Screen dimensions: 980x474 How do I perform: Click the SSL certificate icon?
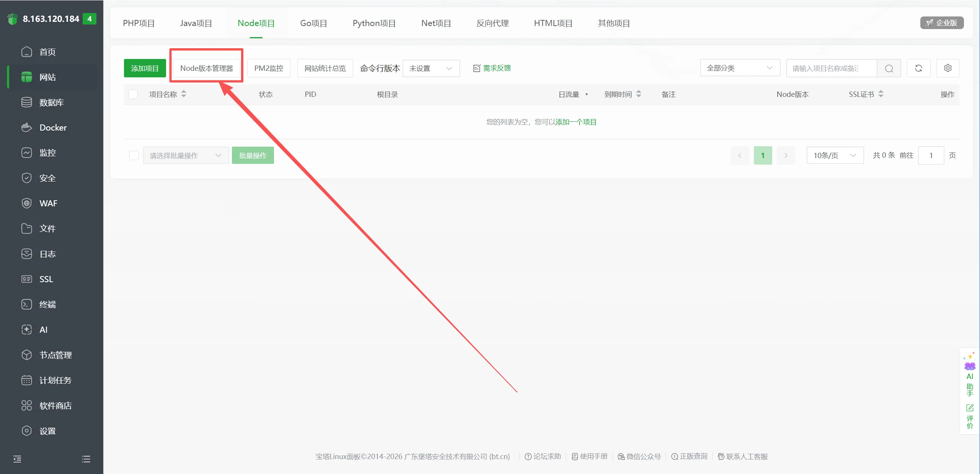coord(26,279)
